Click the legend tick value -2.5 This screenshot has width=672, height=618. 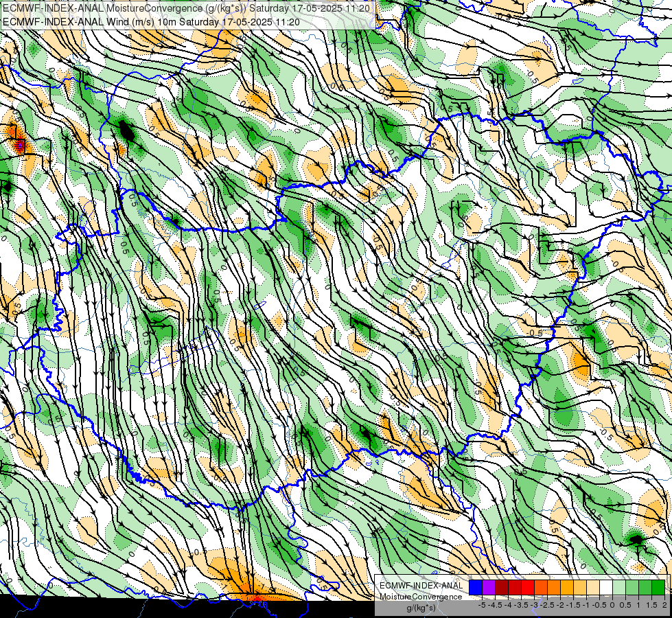click(x=547, y=605)
